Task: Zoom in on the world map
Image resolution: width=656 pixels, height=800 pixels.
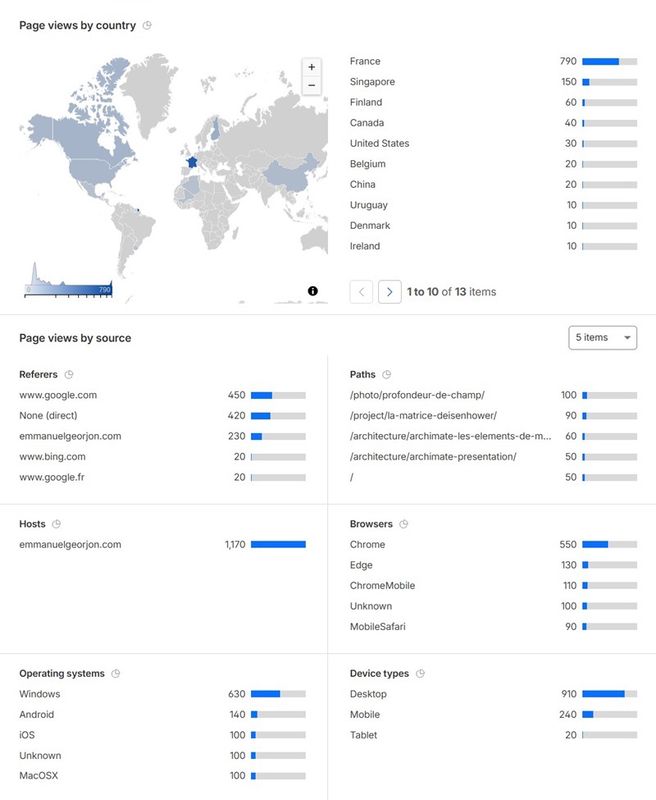Action: (x=312, y=67)
